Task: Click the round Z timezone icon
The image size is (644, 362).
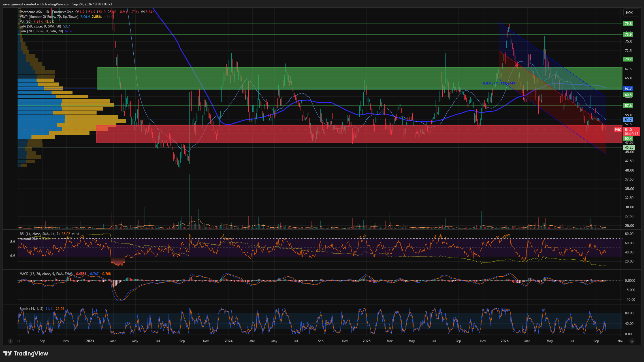Action: coord(10,341)
